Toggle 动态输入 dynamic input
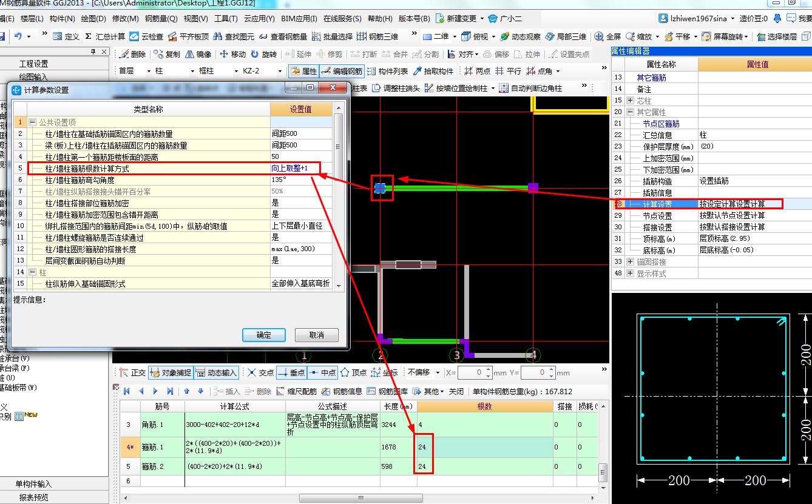This screenshot has width=812, height=504. (216, 372)
